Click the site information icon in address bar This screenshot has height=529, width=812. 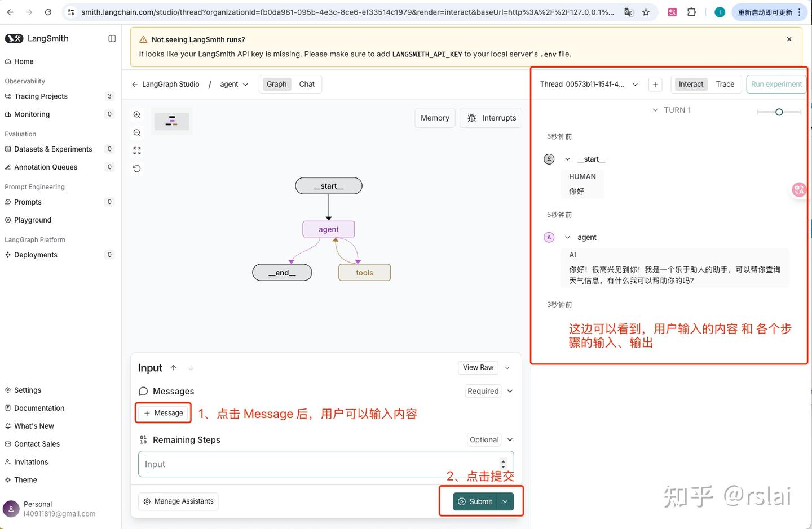[x=70, y=12]
